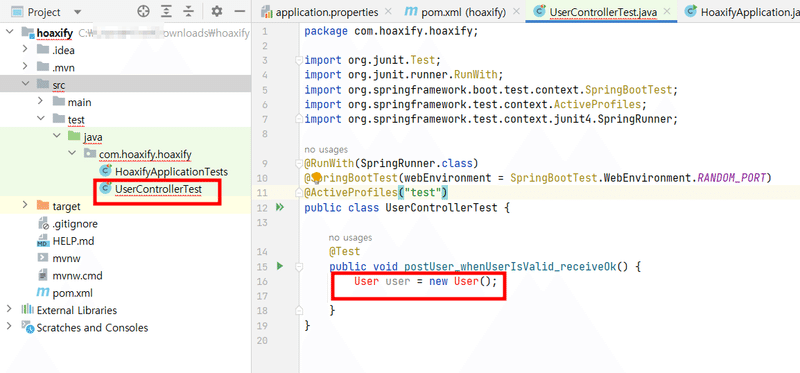Collapse the hoaxify project root node
This screenshot has width=800, height=373.
pos(9,32)
